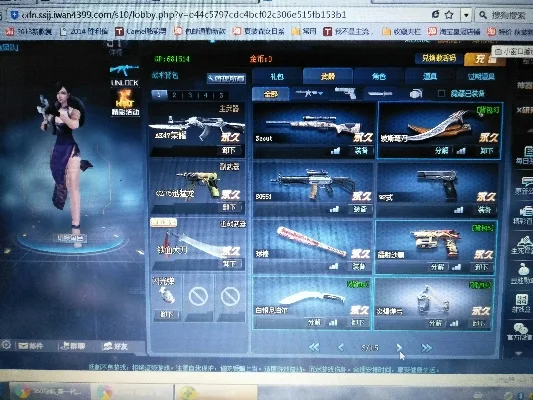Filter weapons by pistol icon

click(x=345, y=93)
